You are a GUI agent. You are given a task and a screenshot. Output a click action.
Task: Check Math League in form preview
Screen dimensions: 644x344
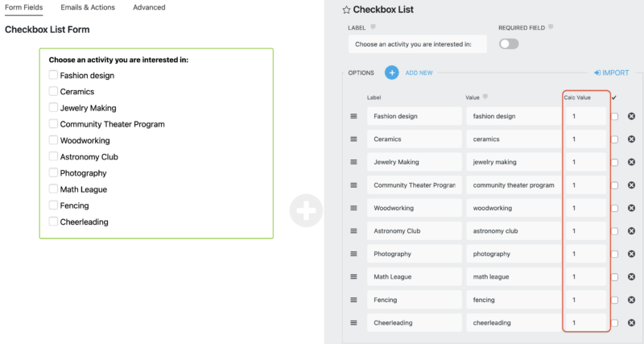53,189
